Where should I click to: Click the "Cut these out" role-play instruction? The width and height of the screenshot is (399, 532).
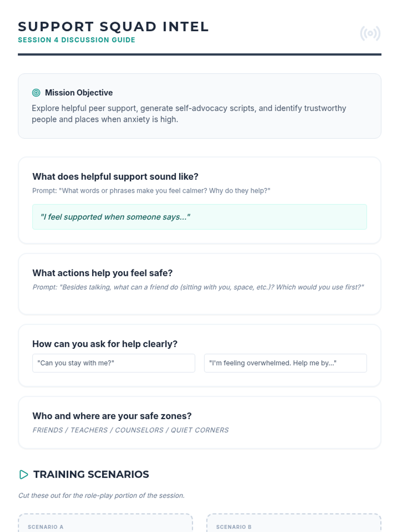[101, 495]
